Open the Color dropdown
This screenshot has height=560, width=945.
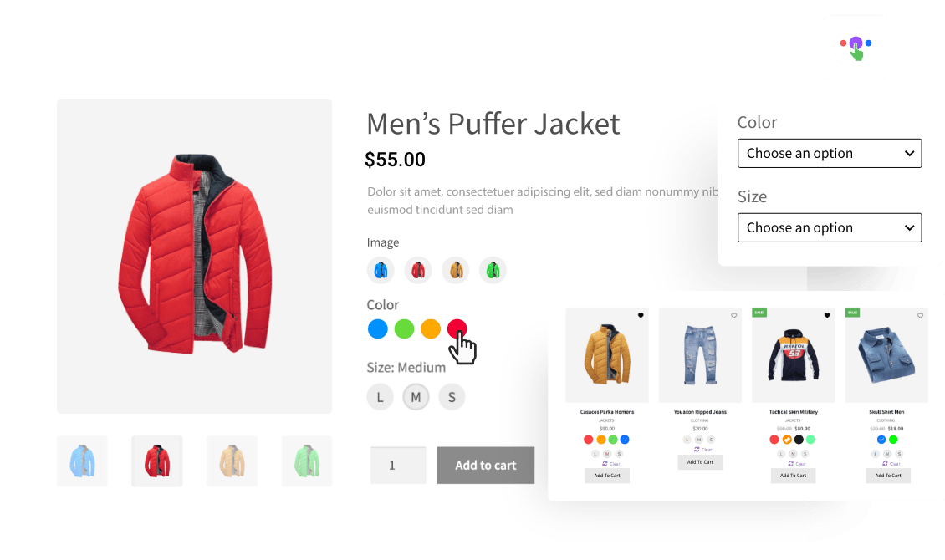(x=830, y=154)
